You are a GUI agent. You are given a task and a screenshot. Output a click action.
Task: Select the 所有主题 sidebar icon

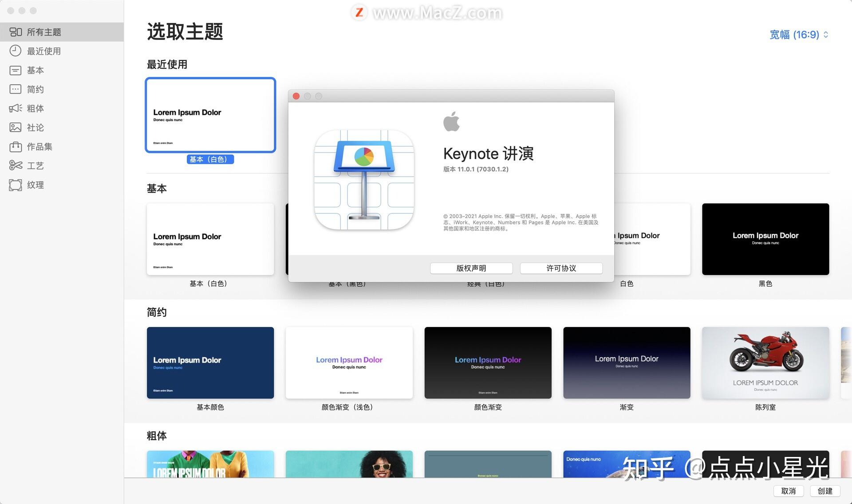[x=16, y=31]
